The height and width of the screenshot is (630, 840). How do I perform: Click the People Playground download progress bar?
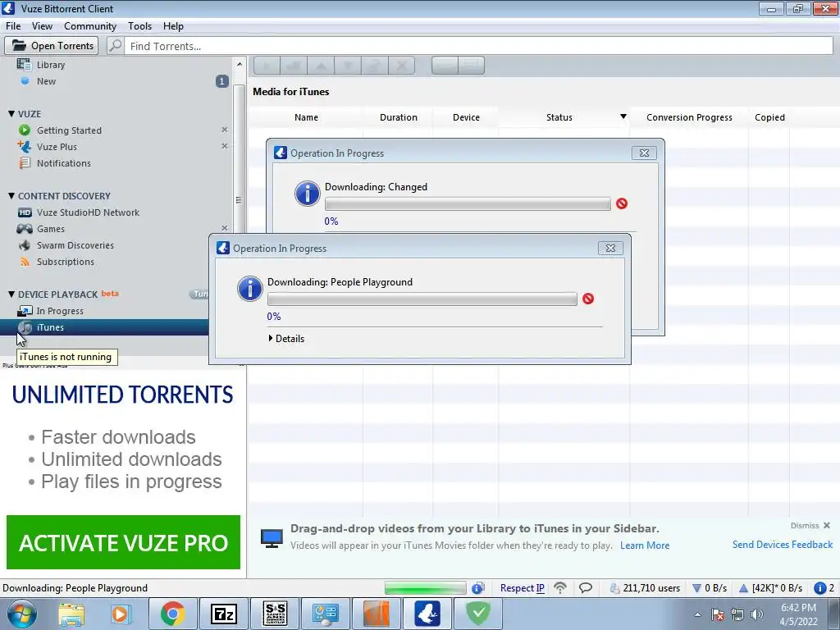(x=422, y=299)
